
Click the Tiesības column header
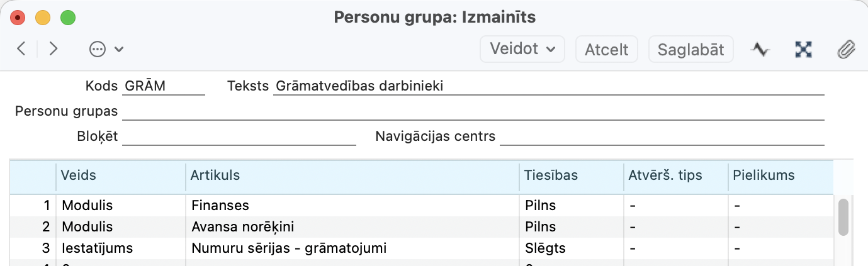click(x=570, y=175)
